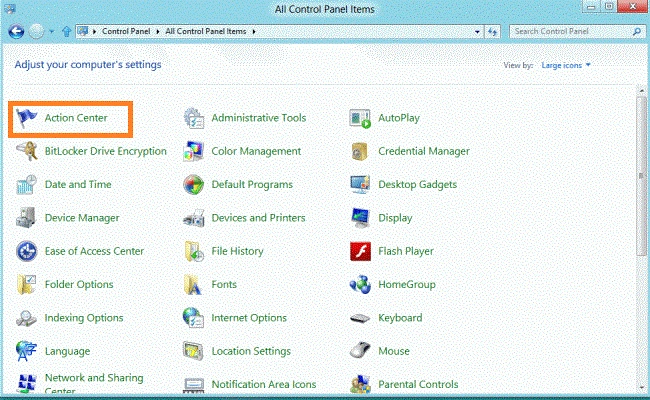Click the Keyboard icon
This screenshot has width=650, height=400.
pyautogui.click(x=360, y=318)
